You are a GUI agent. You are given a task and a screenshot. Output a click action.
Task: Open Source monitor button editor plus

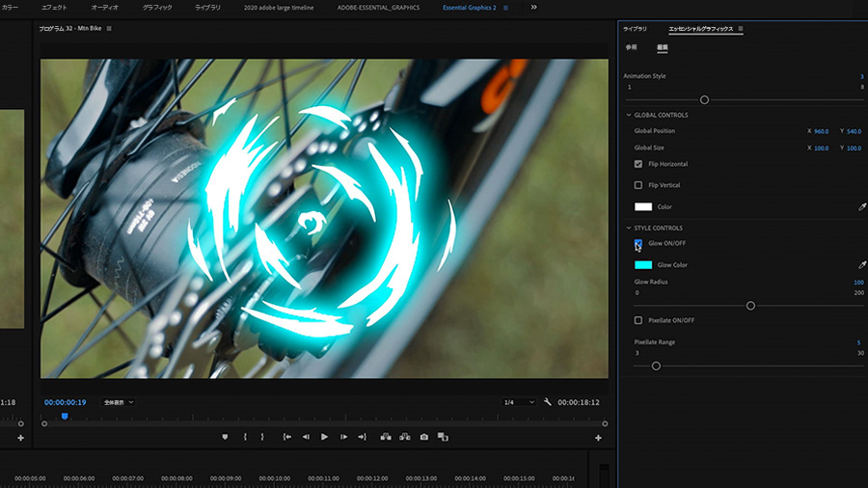click(20, 438)
